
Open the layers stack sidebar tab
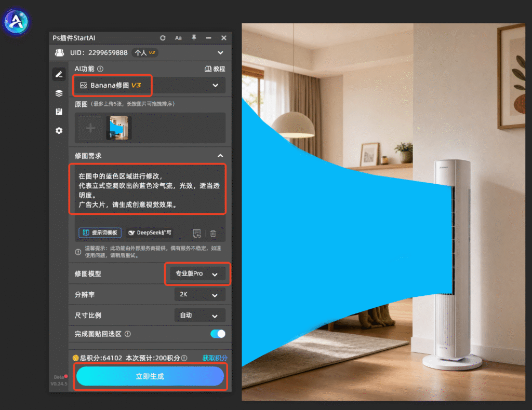tap(59, 93)
